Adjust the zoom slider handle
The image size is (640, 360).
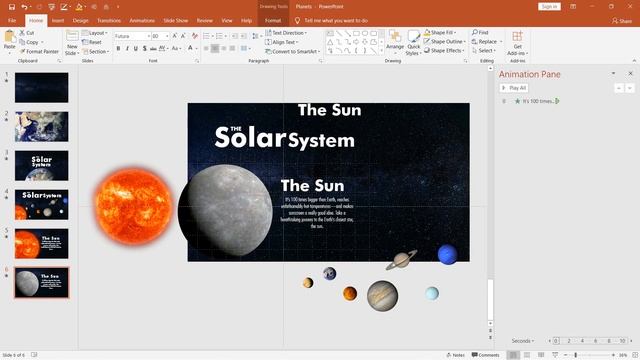(x=576, y=355)
